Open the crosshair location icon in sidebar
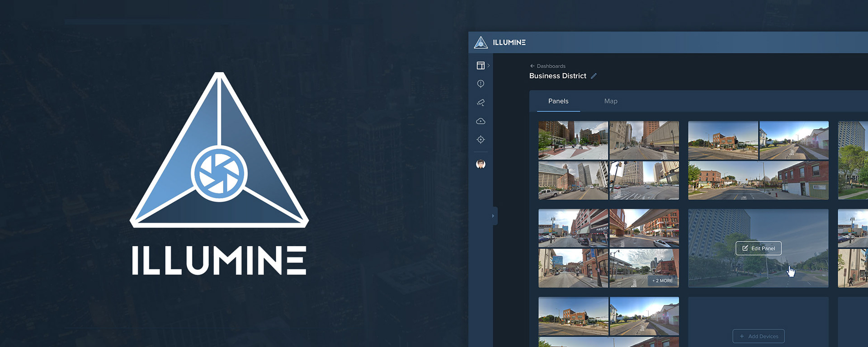868x347 pixels. [481, 140]
